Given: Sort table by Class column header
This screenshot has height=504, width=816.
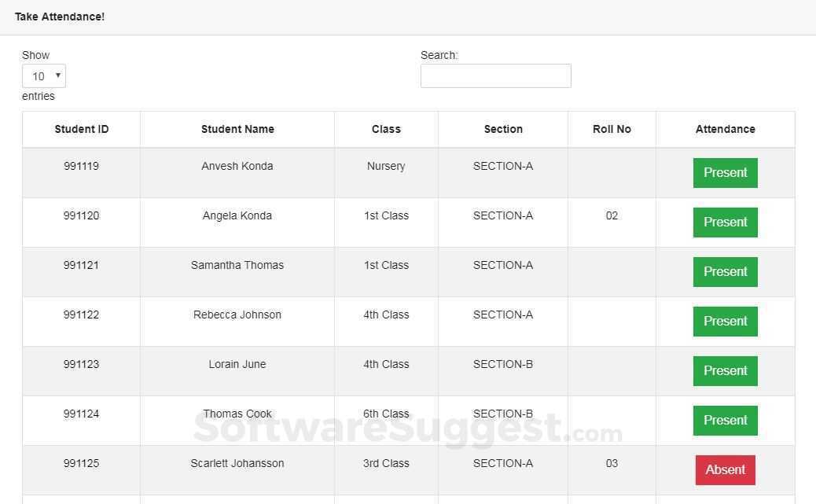Looking at the screenshot, I should (x=386, y=129).
